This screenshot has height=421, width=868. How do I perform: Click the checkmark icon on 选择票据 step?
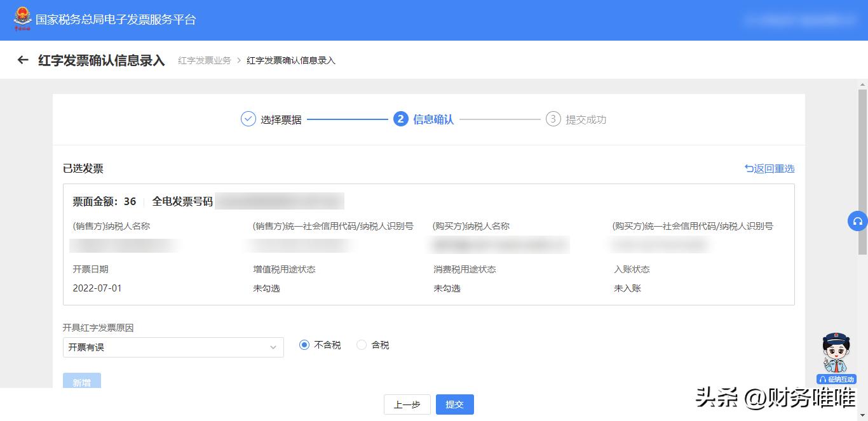click(248, 119)
